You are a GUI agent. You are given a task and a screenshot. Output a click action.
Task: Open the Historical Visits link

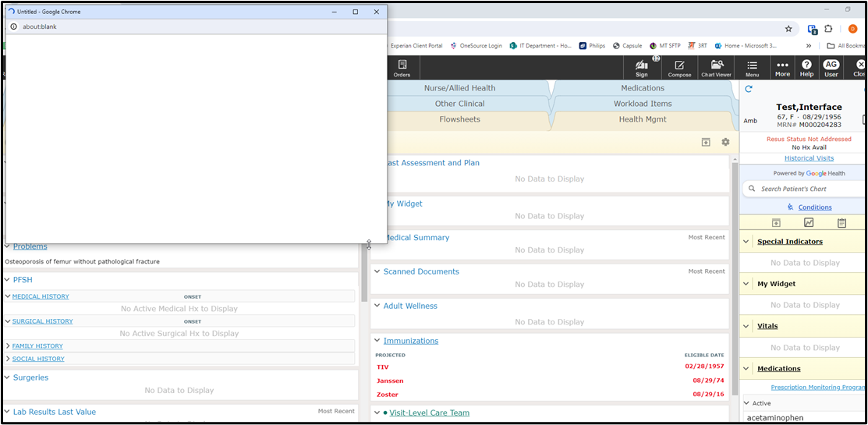pos(809,158)
